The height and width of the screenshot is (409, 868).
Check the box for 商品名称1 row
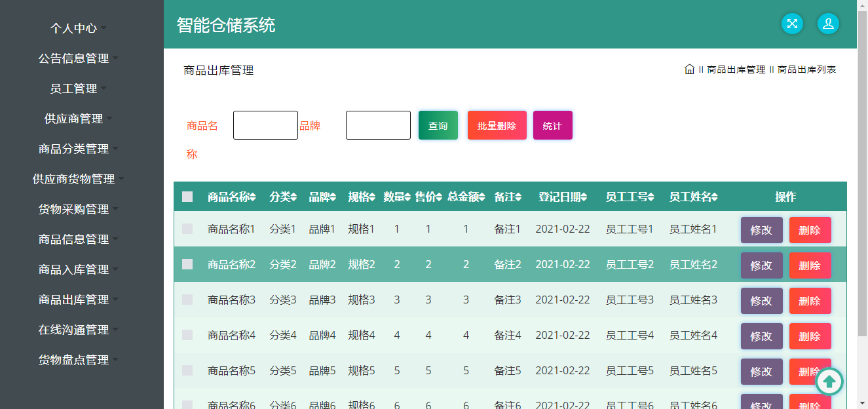(187, 229)
